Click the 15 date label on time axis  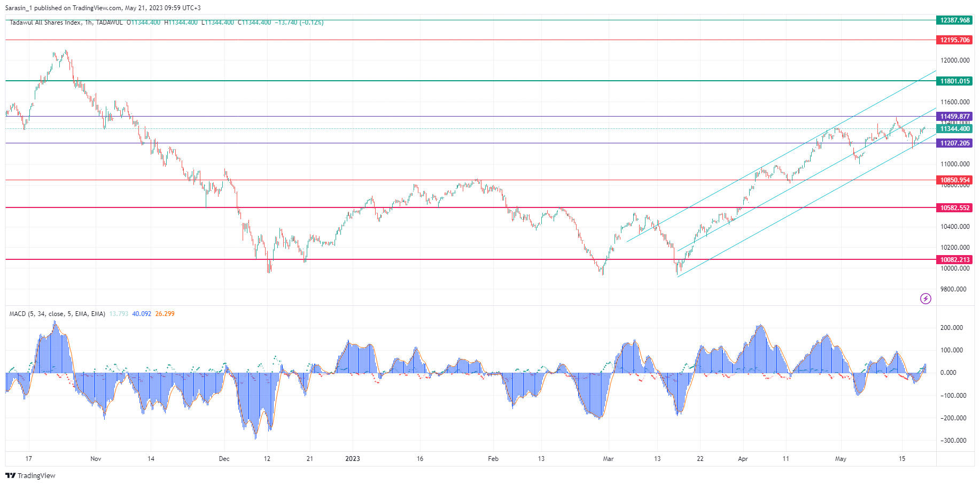(902, 459)
